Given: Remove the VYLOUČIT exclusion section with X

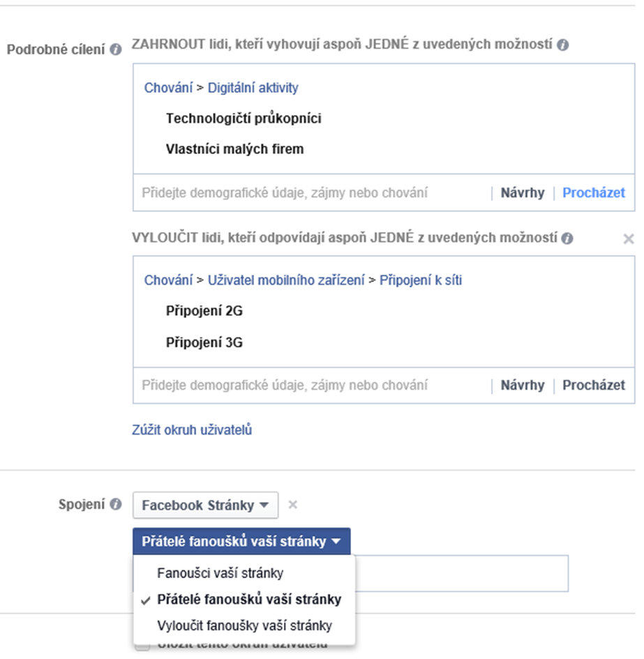Looking at the screenshot, I should click(629, 238).
